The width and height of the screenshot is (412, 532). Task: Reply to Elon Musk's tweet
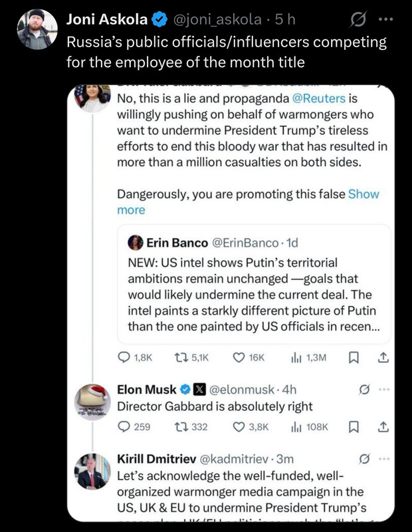tap(124, 426)
